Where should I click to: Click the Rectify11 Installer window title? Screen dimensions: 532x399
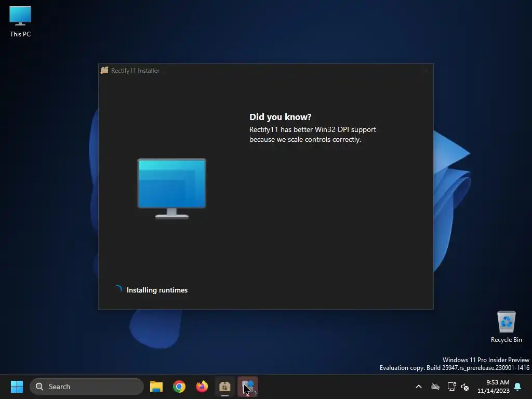click(135, 71)
